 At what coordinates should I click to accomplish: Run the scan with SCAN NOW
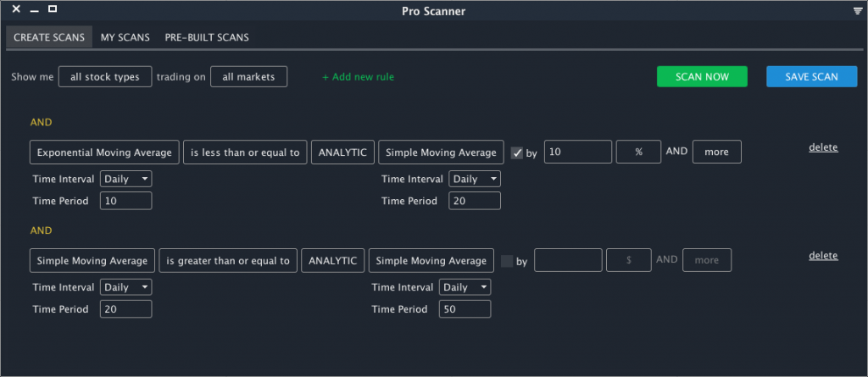(702, 77)
